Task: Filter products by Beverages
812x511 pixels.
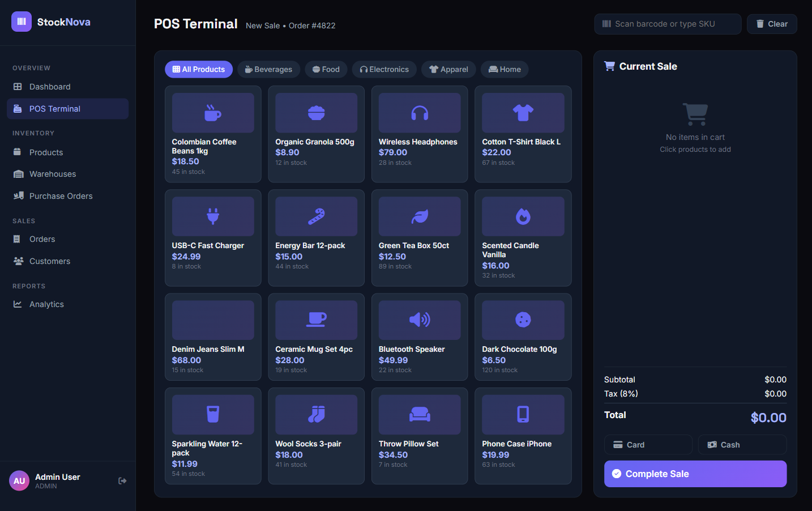Action: (268, 69)
